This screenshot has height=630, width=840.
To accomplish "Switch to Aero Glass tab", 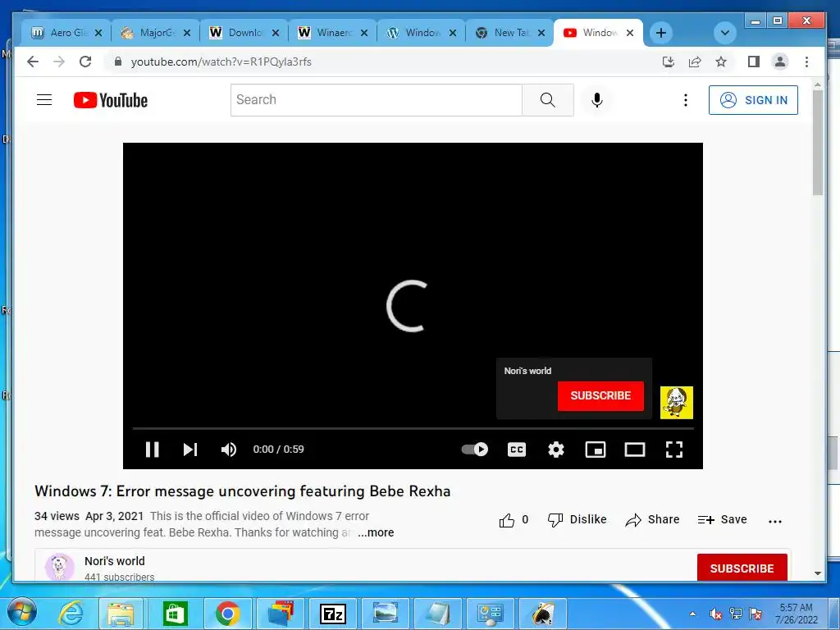I will (x=66, y=33).
